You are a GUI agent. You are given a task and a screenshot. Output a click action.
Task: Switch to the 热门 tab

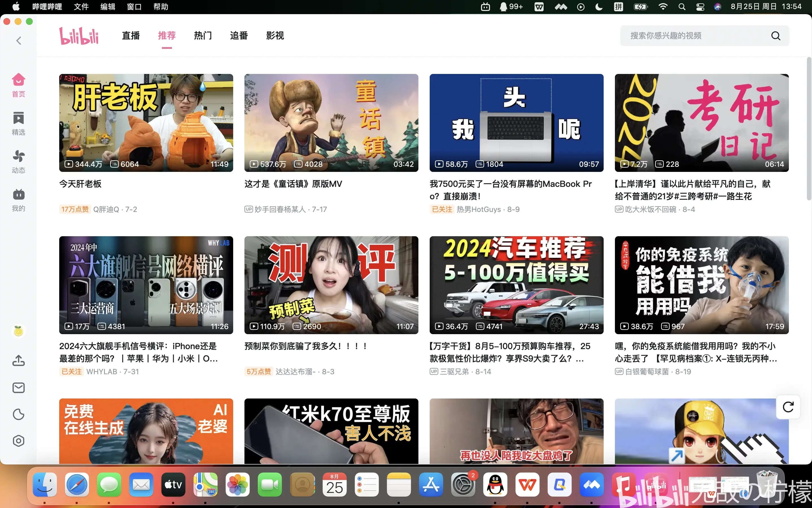(203, 36)
